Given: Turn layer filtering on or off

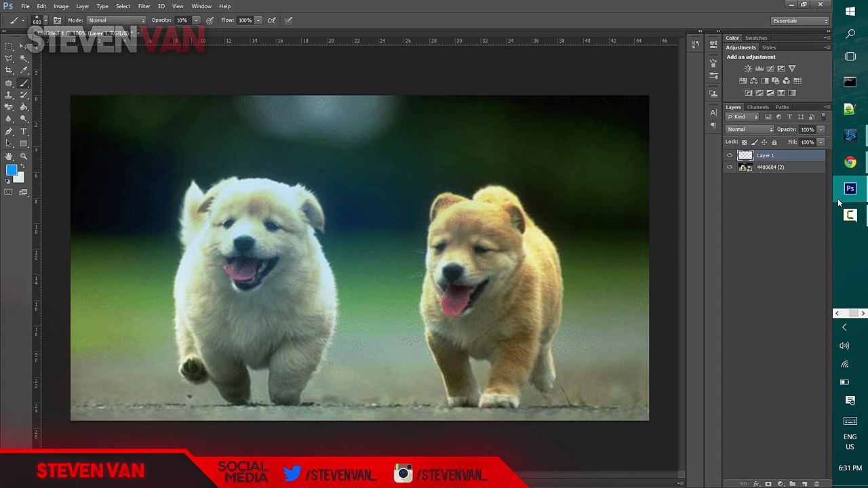Looking at the screenshot, I should (823, 117).
